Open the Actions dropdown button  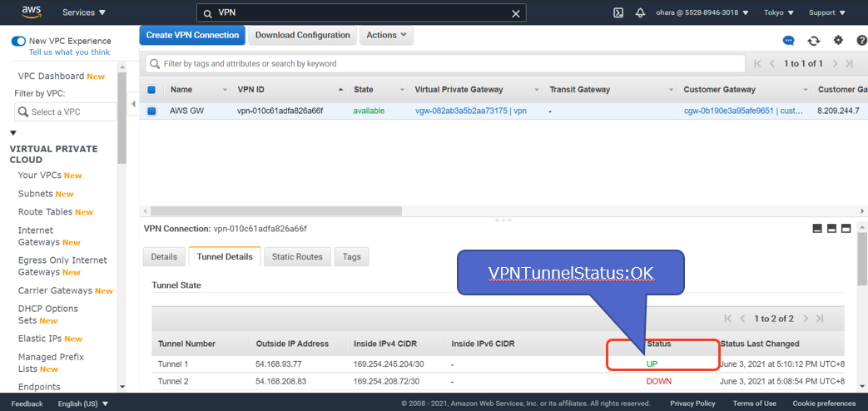(x=386, y=36)
